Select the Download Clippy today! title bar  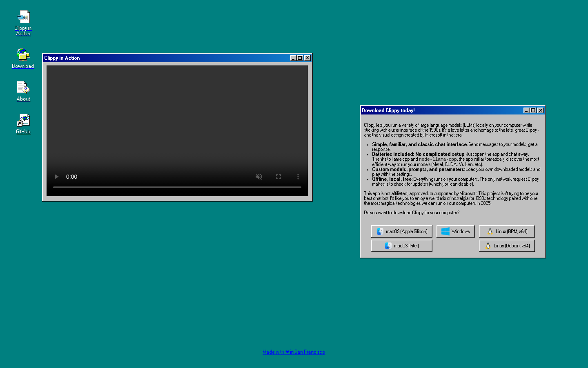453,110
